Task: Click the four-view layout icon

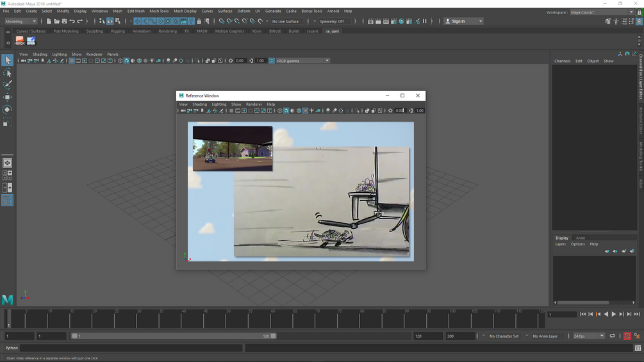Action: (7, 176)
